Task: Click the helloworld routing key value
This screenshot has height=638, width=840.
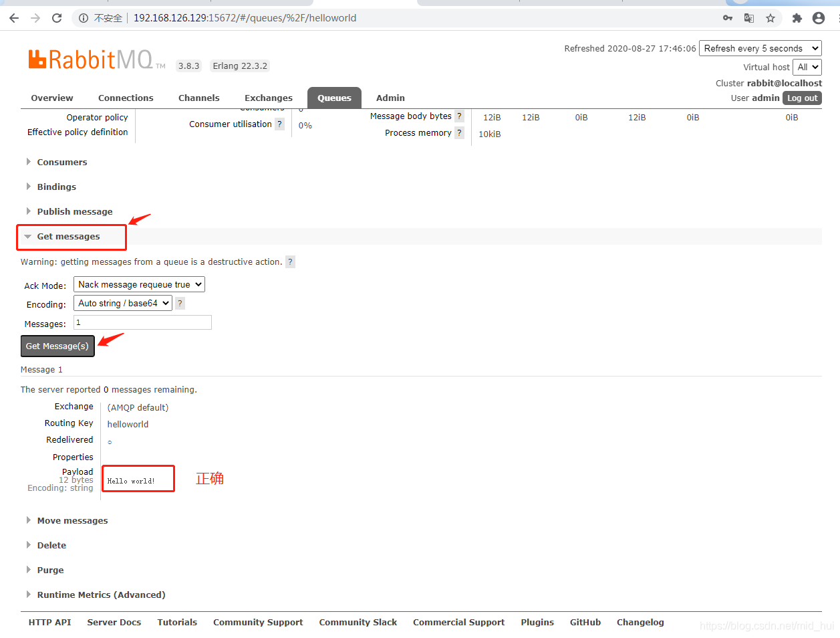Action: (x=128, y=424)
